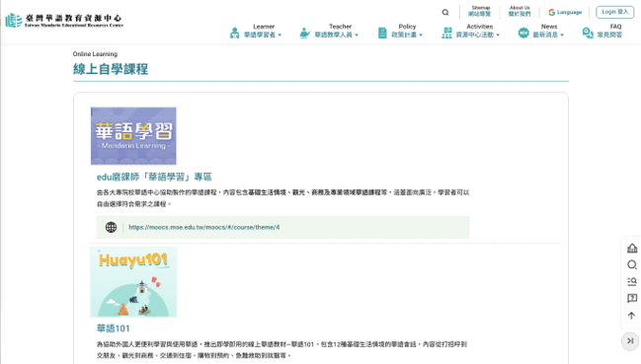Open the search magnifier in header
This screenshot has height=364, width=641.
pyautogui.click(x=445, y=12)
